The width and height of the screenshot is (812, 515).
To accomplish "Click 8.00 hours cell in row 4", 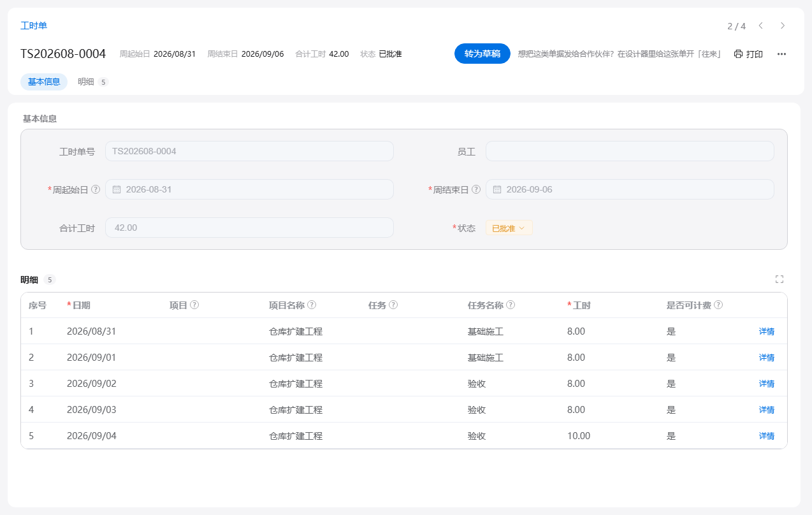I will click(576, 410).
